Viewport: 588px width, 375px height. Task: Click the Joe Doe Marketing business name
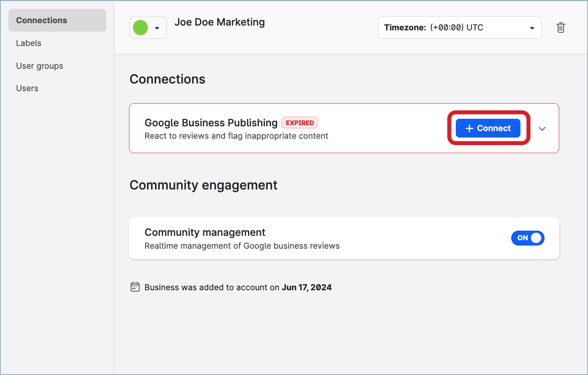[x=219, y=22]
